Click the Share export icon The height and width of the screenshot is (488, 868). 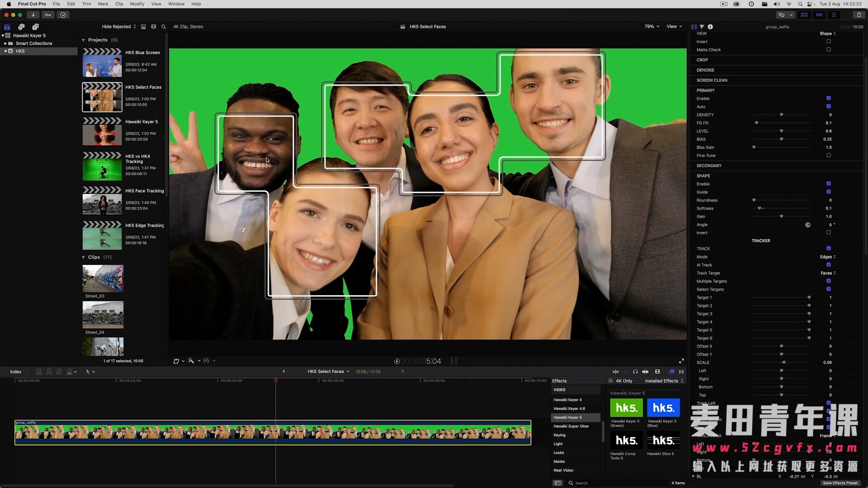[x=859, y=15]
